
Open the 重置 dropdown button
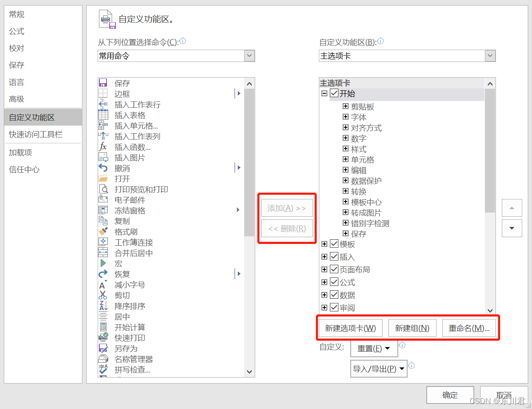(374, 349)
